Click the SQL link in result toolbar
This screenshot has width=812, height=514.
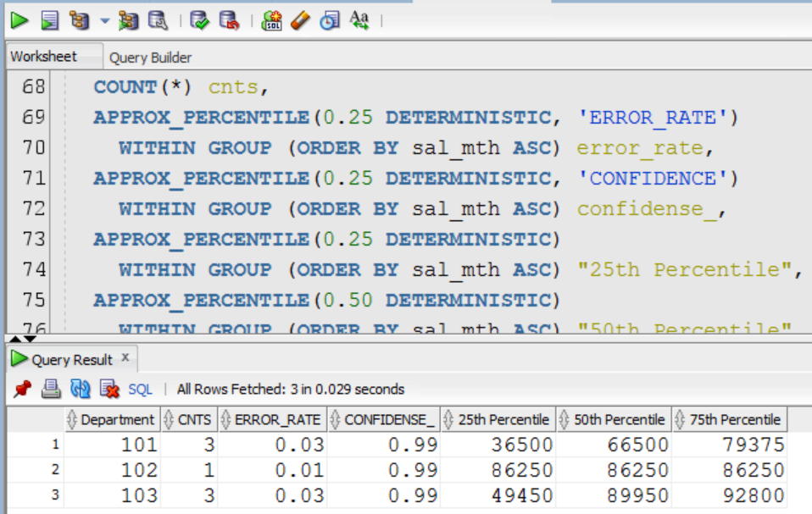141,390
